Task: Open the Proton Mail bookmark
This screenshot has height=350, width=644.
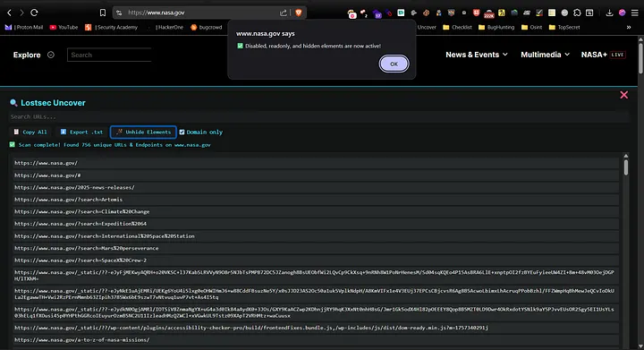Action: click(24, 27)
